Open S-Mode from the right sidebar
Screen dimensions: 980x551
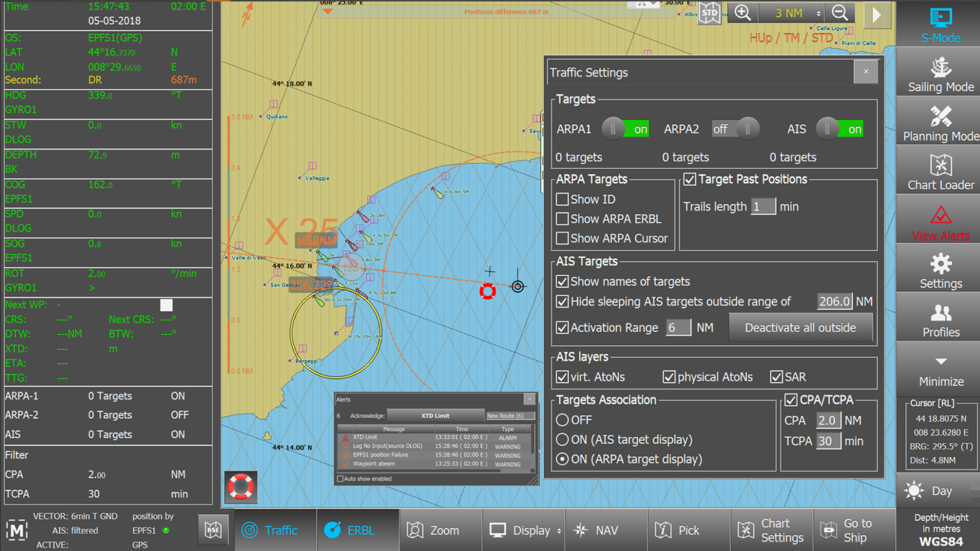pyautogui.click(x=940, y=24)
